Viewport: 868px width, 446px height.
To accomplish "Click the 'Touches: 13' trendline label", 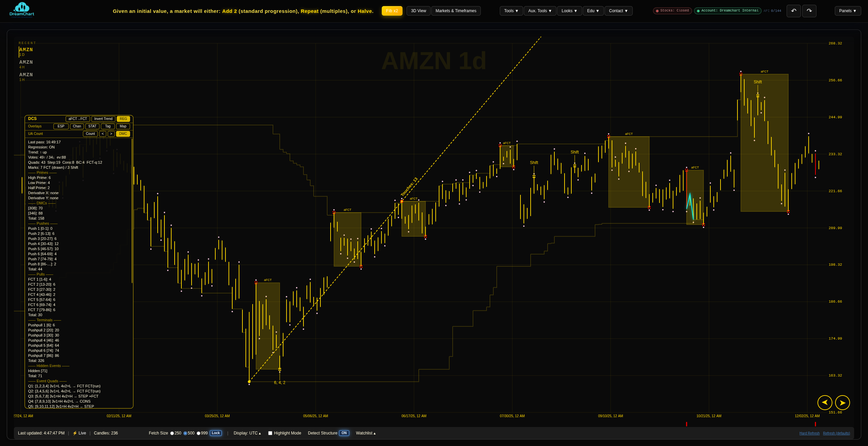I will point(409,187).
